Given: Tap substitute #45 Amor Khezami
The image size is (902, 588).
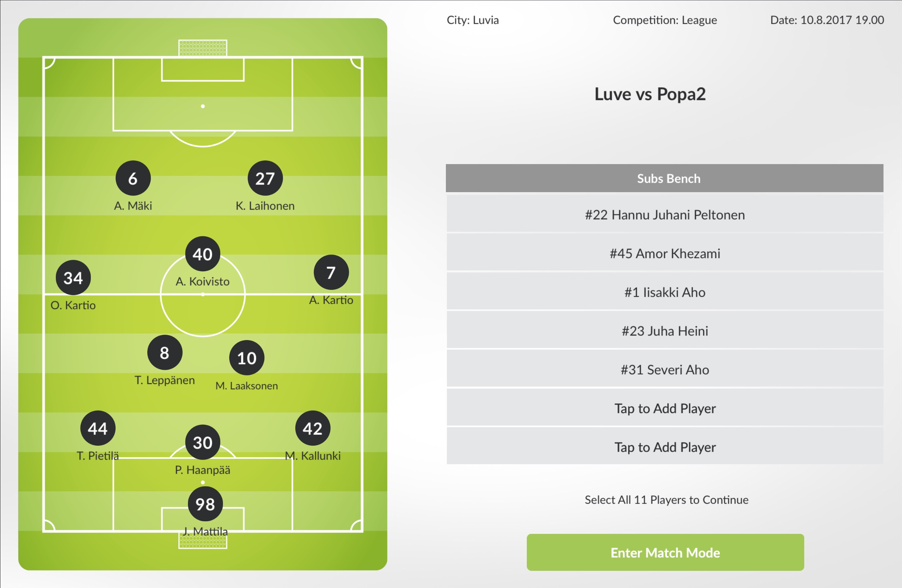Looking at the screenshot, I should coord(665,254).
